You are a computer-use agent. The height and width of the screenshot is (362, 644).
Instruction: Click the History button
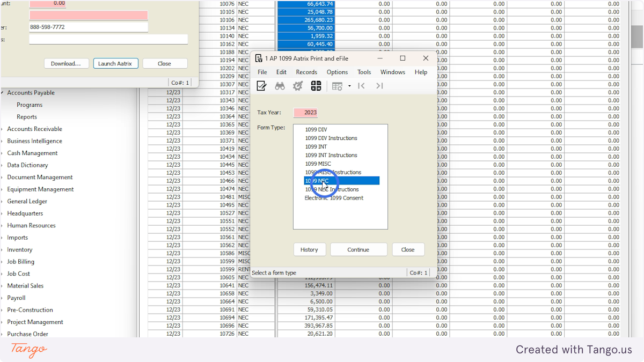tap(310, 249)
